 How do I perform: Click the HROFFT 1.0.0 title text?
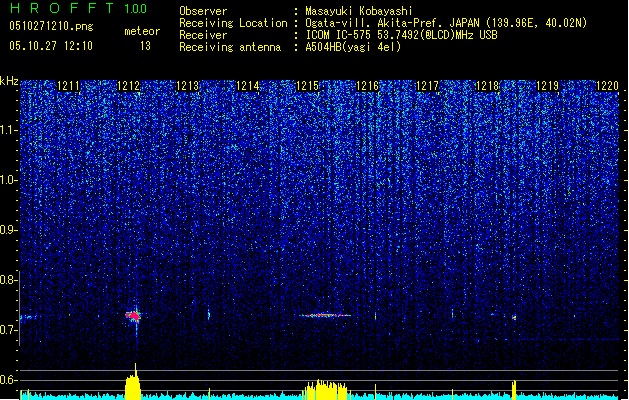point(78,8)
